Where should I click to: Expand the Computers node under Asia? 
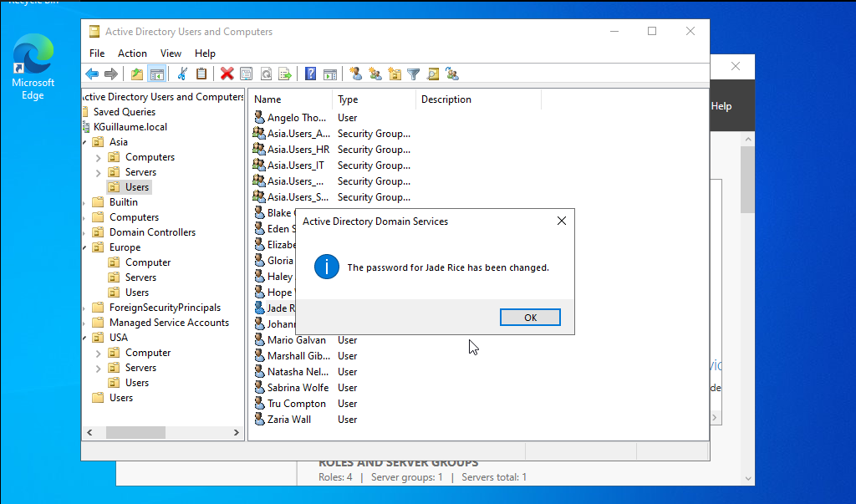tap(99, 157)
